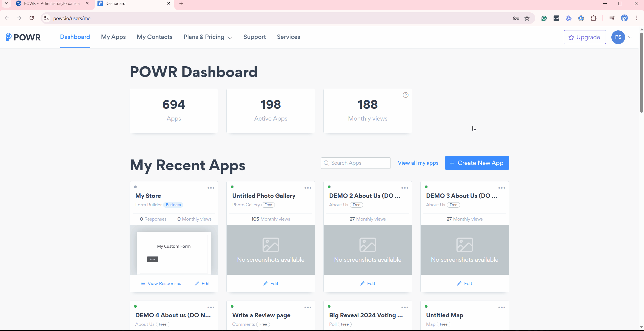The height and width of the screenshot is (331, 644).
Task: Click the browser address bar URL
Action: (x=72, y=18)
